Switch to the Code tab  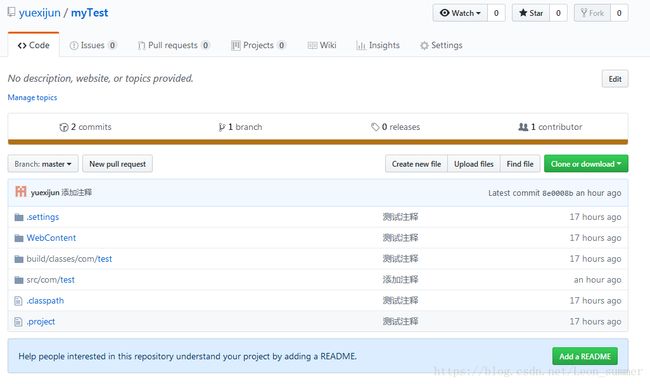coord(34,45)
